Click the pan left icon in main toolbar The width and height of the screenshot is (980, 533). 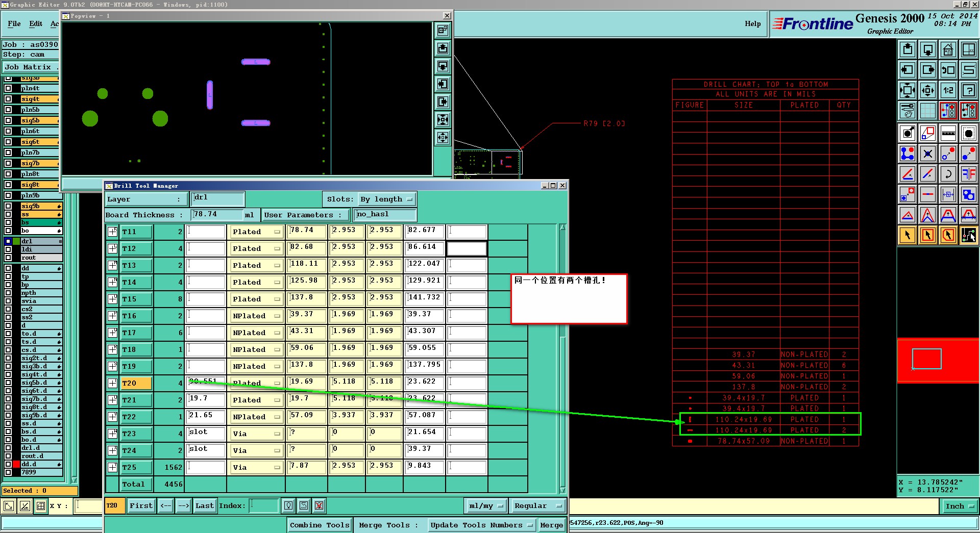[x=908, y=70]
